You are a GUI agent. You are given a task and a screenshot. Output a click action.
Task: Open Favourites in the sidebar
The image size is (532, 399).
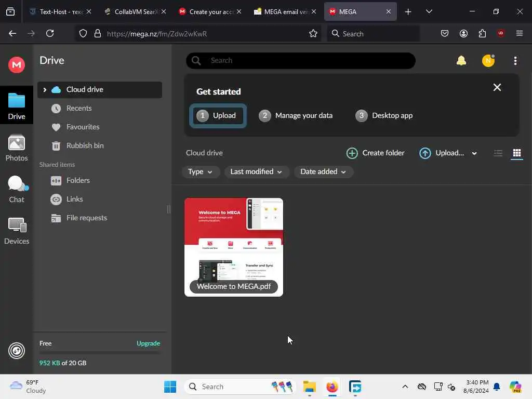[83, 127]
